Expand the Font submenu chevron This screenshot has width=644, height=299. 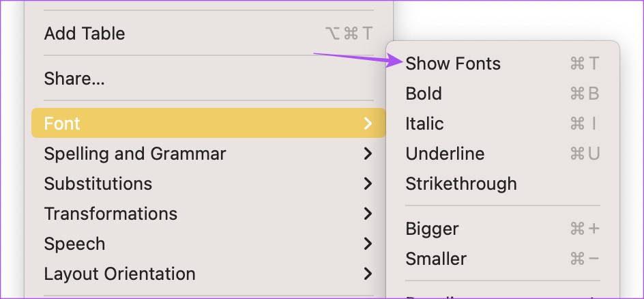[x=368, y=124]
